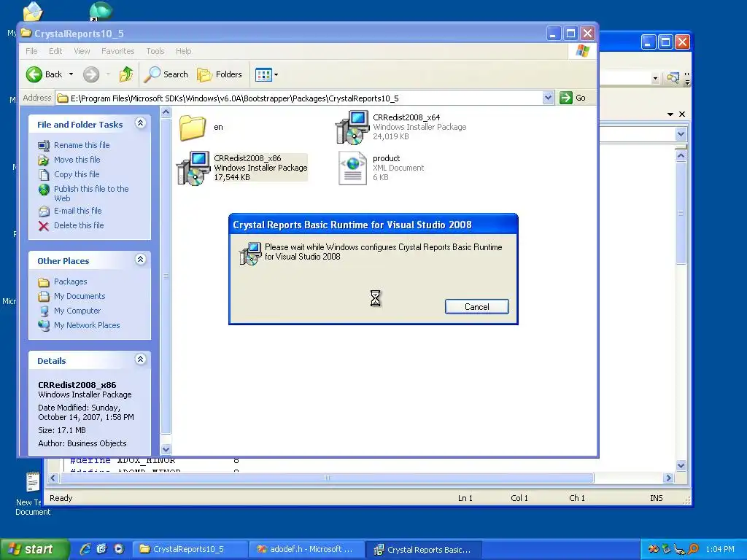Click vertical scrollbar down arrow in background editor
747x560 pixels.
click(x=681, y=466)
